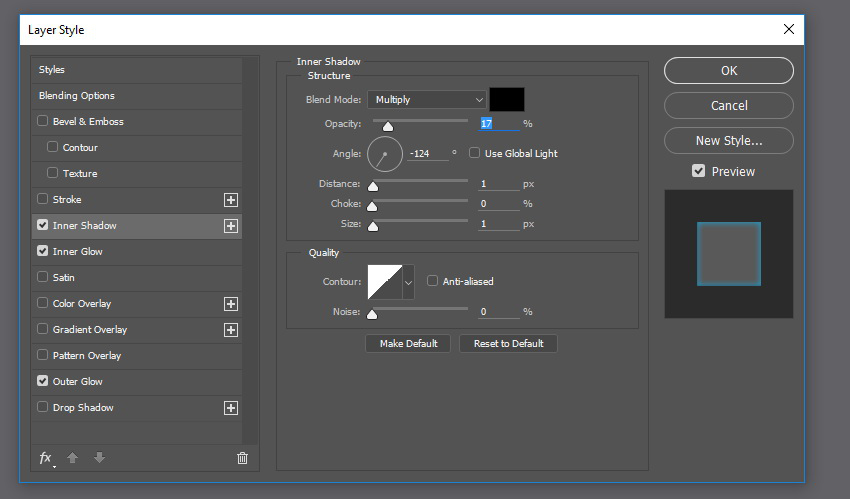Add another Inner Shadow with plus icon

(231, 226)
